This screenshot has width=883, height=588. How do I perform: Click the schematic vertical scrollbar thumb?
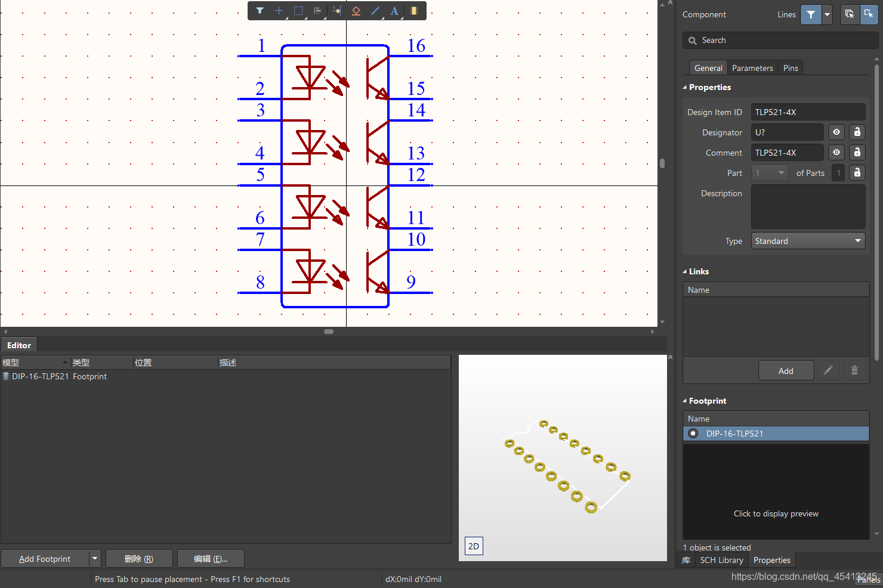click(x=662, y=163)
